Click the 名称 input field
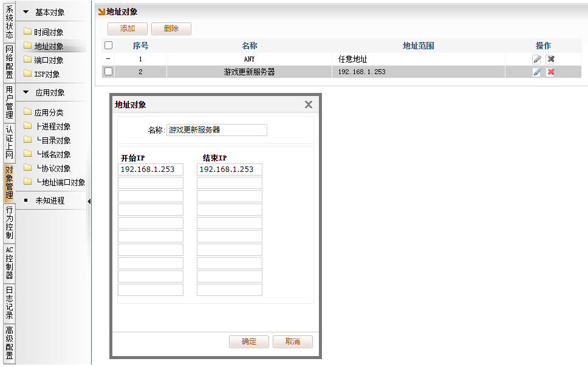This screenshot has height=367, width=588. tap(217, 130)
